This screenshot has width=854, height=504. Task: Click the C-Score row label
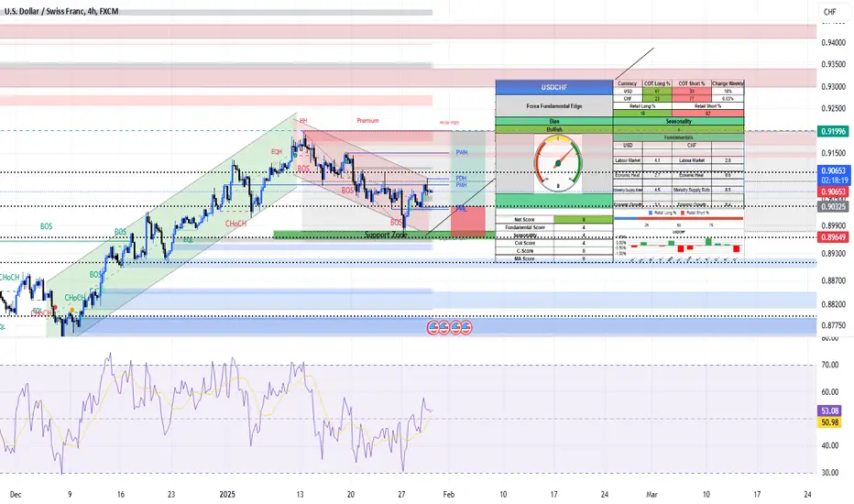pos(524,251)
